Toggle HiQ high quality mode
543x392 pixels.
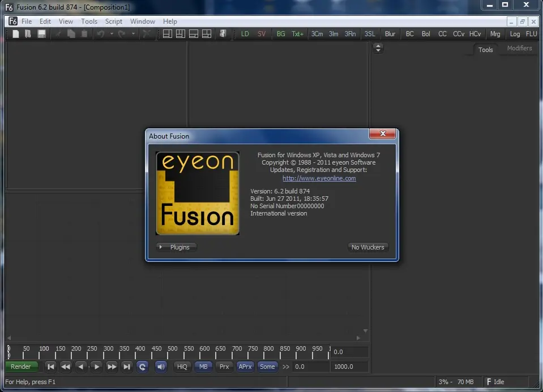tap(182, 367)
